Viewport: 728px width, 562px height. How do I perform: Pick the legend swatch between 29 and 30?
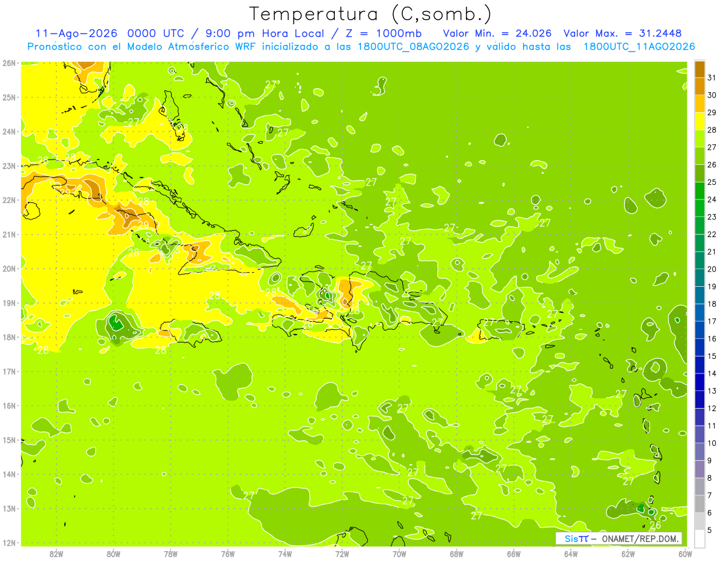pos(699,104)
